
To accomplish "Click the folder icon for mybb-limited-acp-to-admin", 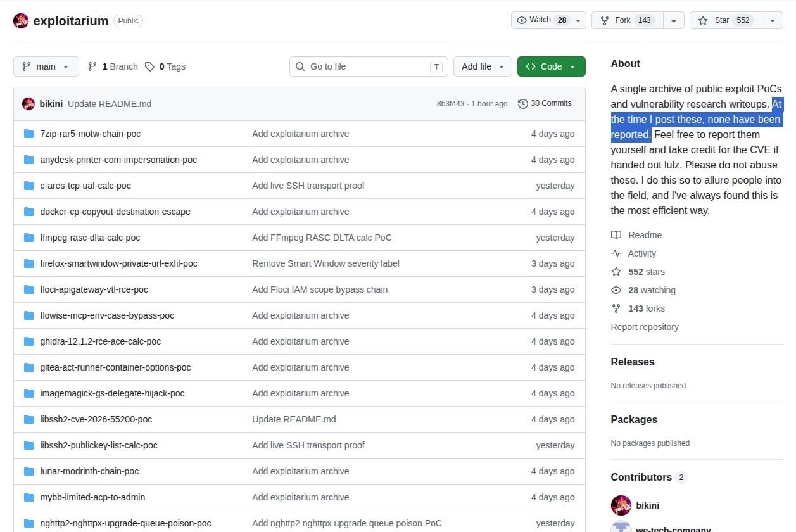I will point(28,497).
